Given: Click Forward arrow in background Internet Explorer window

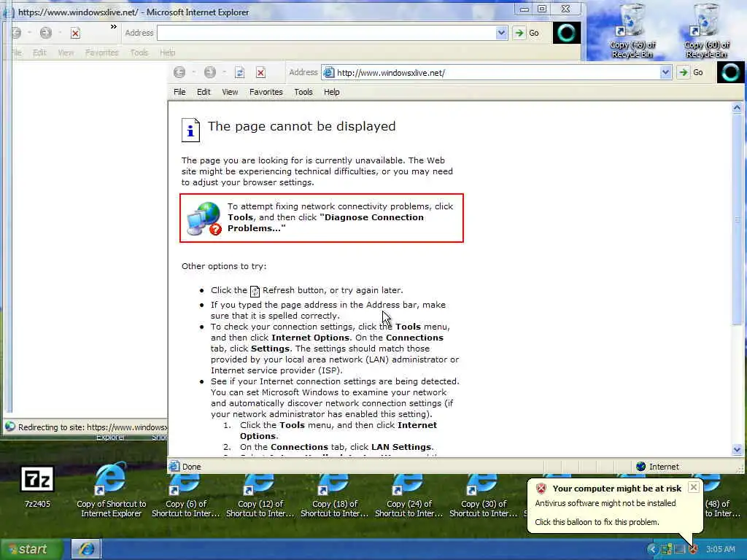Looking at the screenshot, I should [x=46, y=33].
